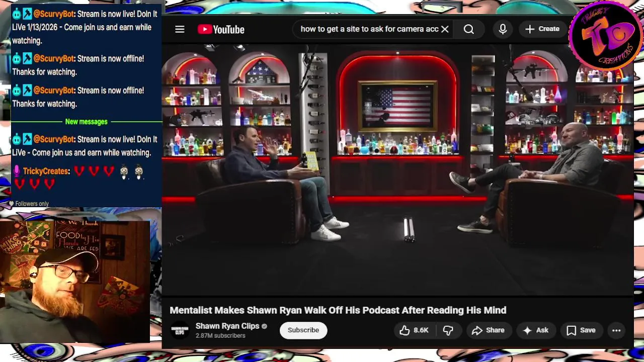
Task: Open the Ask AI button
Action: click(536, 330)
